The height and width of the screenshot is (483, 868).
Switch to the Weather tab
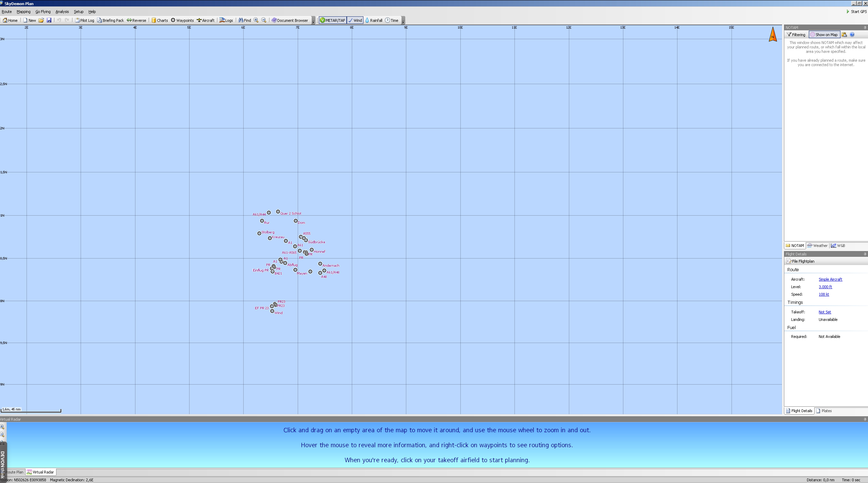(817, 246)
